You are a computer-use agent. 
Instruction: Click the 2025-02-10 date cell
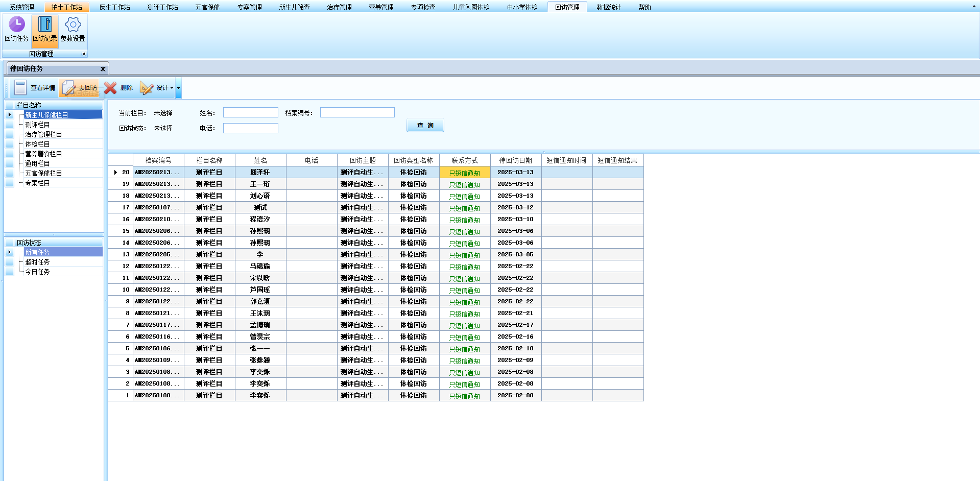(x=516, y=348)
